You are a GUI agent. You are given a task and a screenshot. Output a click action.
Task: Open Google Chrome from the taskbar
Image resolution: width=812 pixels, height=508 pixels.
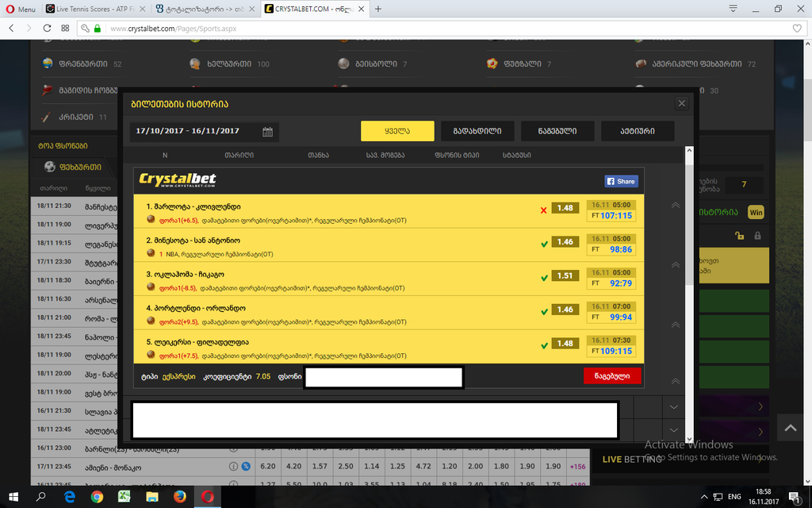[x=97, y=497]
